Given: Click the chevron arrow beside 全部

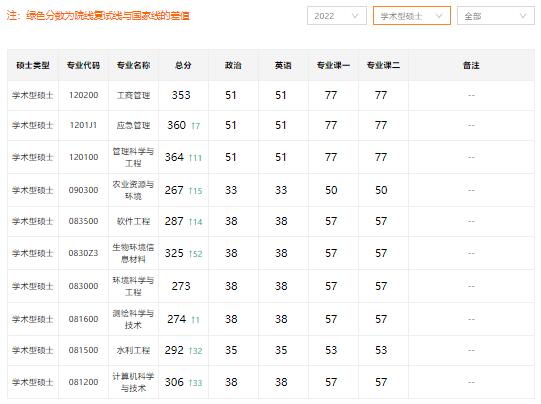Looking at the screenshot, I should click(523, 16).
